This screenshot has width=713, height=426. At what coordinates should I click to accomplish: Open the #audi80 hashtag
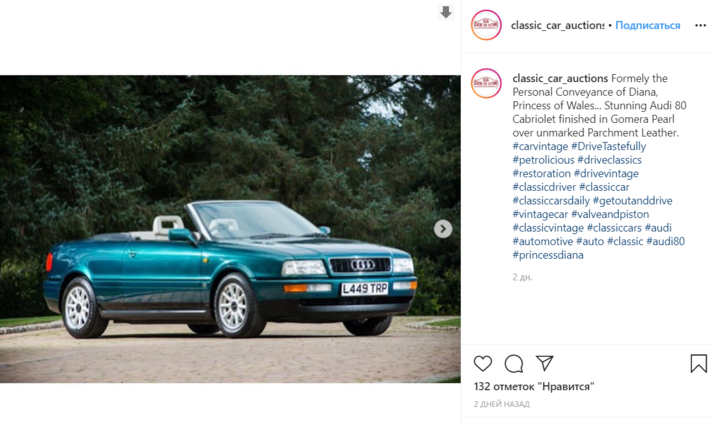click(666, 241)
